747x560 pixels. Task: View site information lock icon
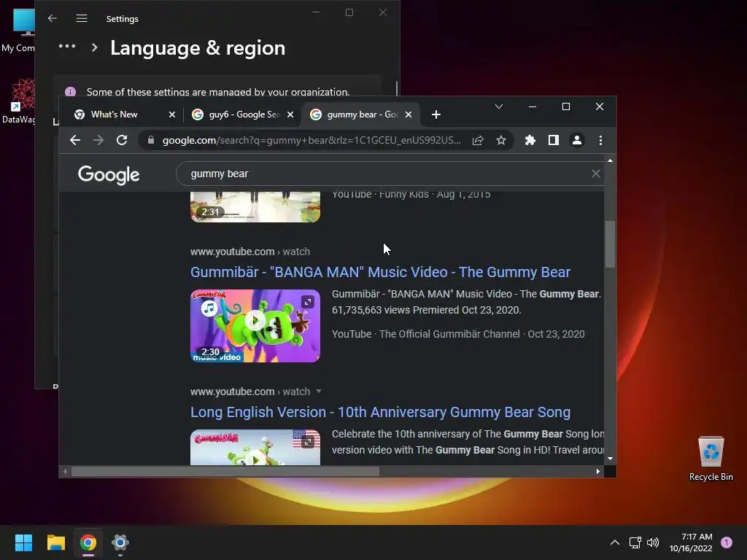(x=151, y=140)
